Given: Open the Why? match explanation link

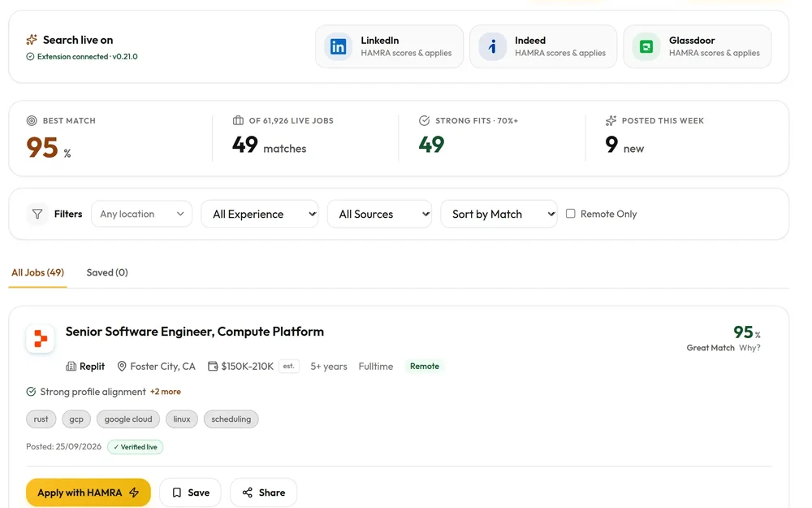Looking at the screenshot, I should click(749, 348).
